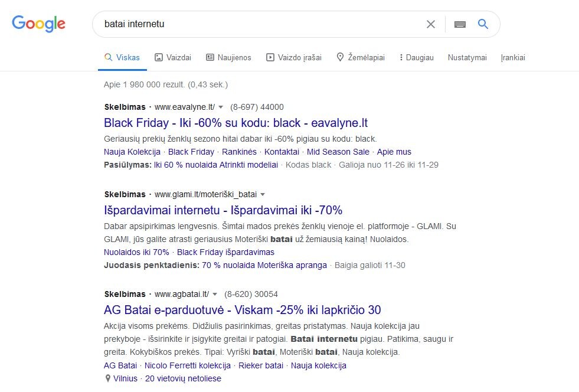Expand the eavalyne.lt ad dropdown arrow
The height and width of the screenshot is (392, 579).
[x=221, y=107]
